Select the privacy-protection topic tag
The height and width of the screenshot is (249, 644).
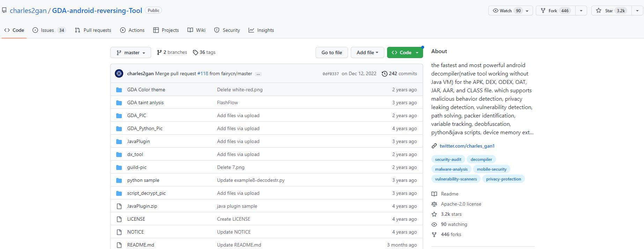tap(503, 179)
